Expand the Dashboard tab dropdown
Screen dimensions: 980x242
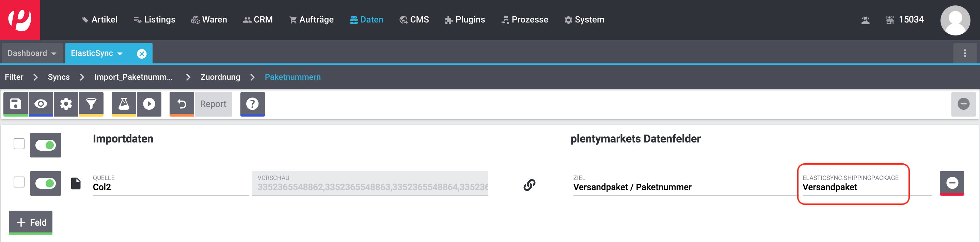(x=54, y=54)
